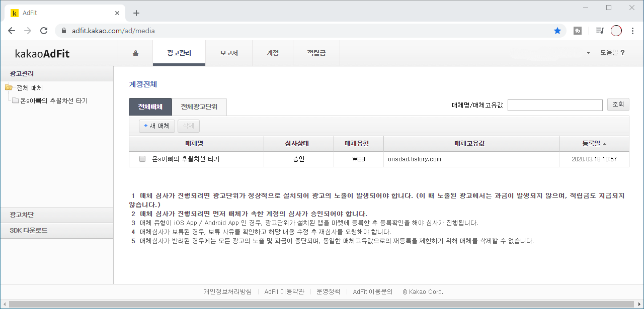The width and height of the screenshot is (644, 309).
Task: Click the bookmark star icon
Action: pyautogui.click(x=557, y=31)
